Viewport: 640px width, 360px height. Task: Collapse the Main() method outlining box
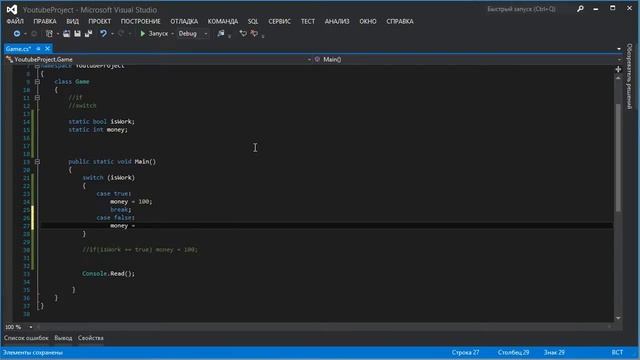37,162
